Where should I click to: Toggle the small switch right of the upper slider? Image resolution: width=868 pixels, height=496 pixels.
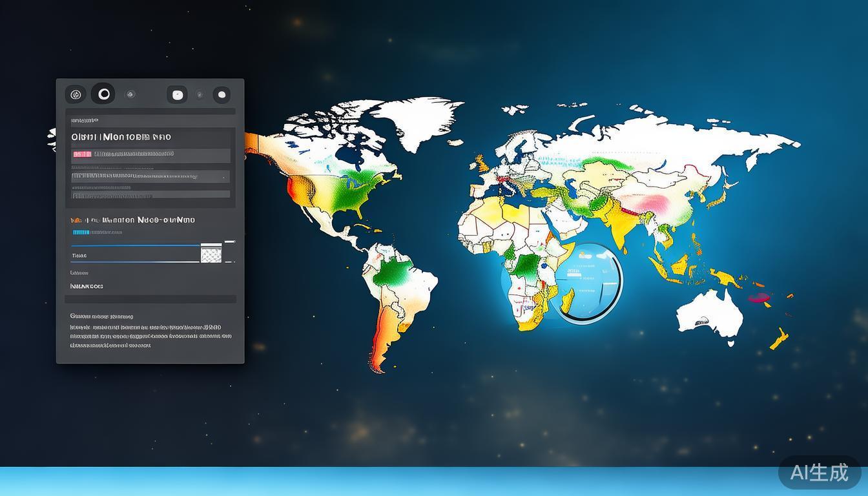[230, 242]
